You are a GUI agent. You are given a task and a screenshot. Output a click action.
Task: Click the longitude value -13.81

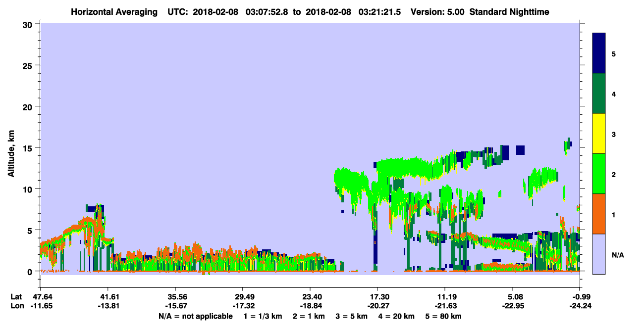point(108,306)
